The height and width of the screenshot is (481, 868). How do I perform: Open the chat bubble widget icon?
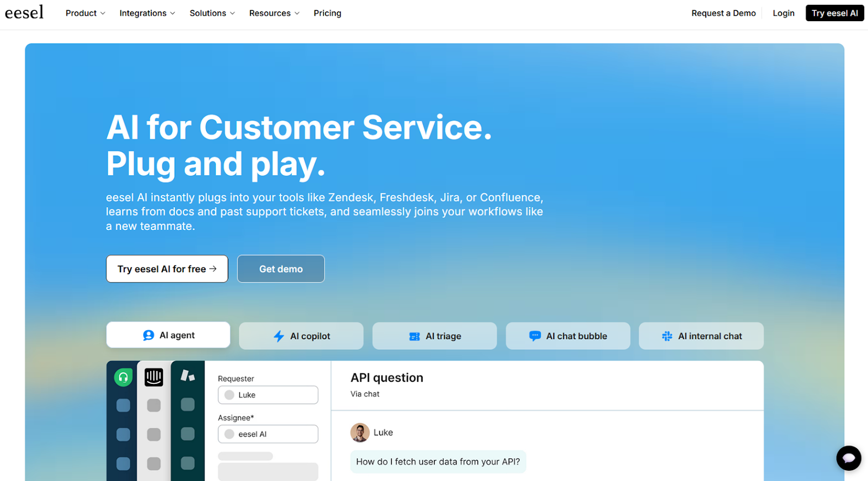click(848, 458)
